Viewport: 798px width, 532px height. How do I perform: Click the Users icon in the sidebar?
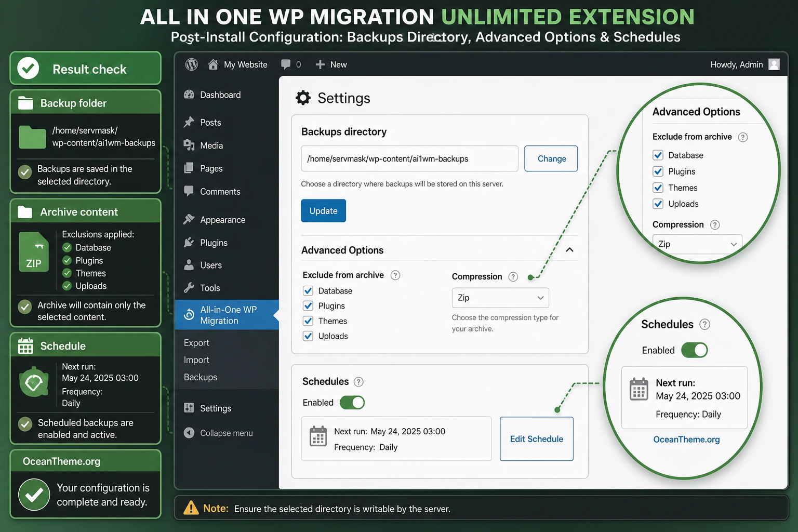point(189,265)
